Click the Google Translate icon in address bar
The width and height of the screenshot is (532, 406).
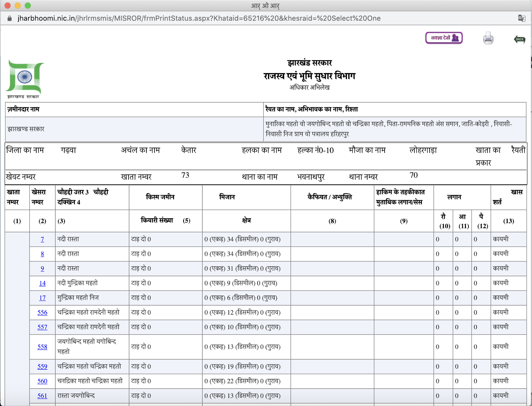coord(522,18)
